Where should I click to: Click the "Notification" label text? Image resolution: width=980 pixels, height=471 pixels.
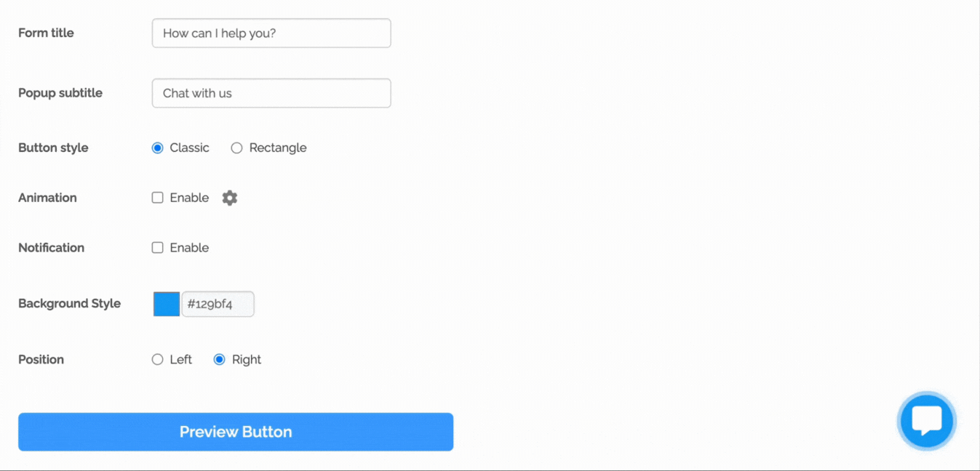click(51, 248)
